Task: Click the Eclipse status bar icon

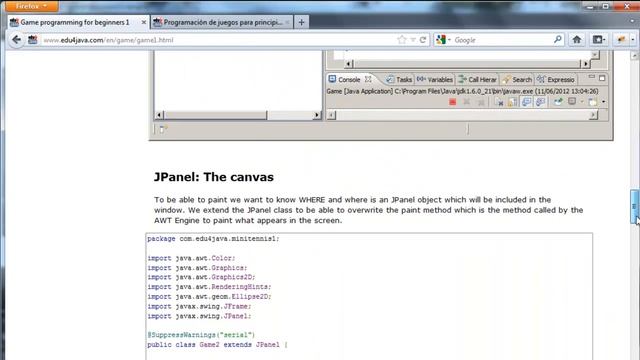Action: [163, 129]
